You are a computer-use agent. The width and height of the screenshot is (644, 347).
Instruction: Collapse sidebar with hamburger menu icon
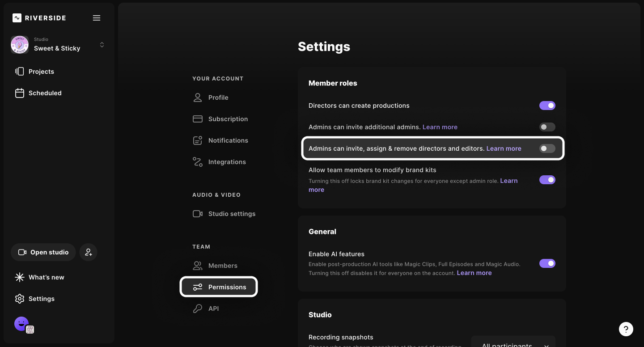click(97, 18)
